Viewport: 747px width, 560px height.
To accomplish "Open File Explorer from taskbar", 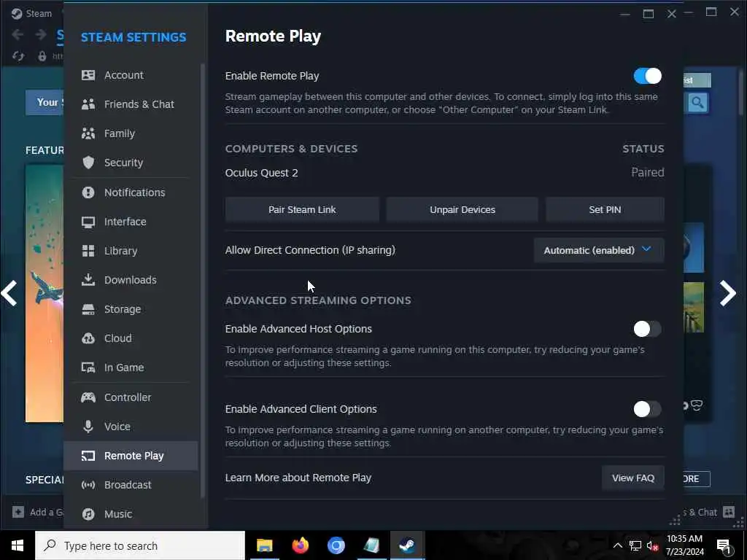I will point(264,545).
